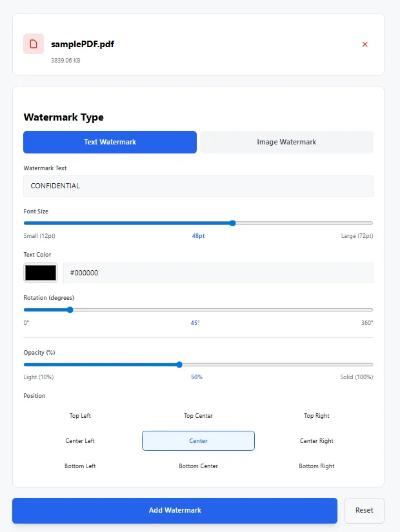Click the Add Watermark button

point(175,510)
